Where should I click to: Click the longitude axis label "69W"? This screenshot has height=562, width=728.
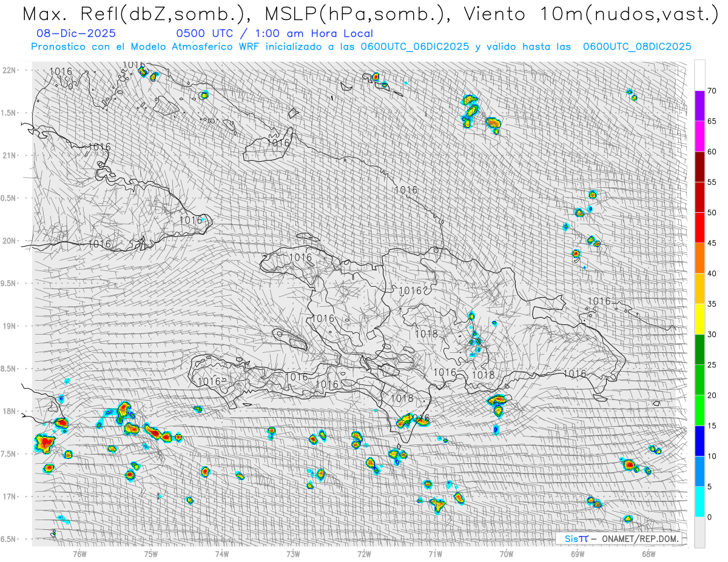(578, 553)
